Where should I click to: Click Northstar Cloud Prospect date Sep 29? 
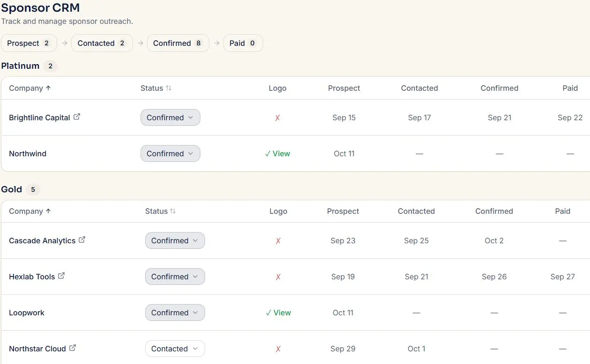tap(343, 349)
